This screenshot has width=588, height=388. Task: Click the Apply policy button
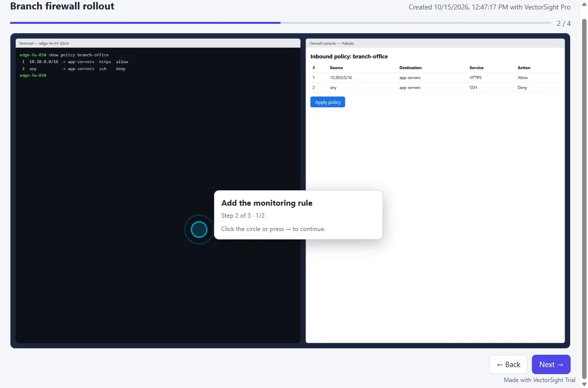coord(327,102)
